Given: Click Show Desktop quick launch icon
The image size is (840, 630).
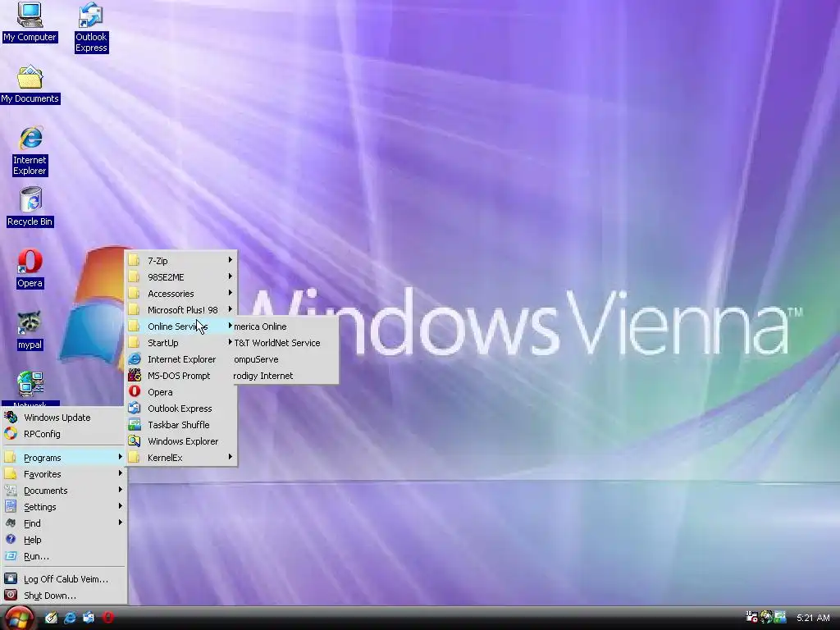Looking at the screenshot, I should (x=51, y=618).
